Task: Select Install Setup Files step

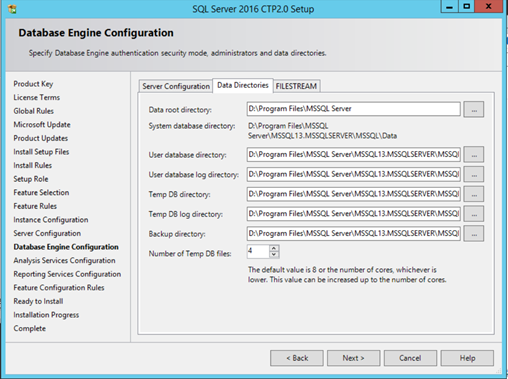Action: 41,152
